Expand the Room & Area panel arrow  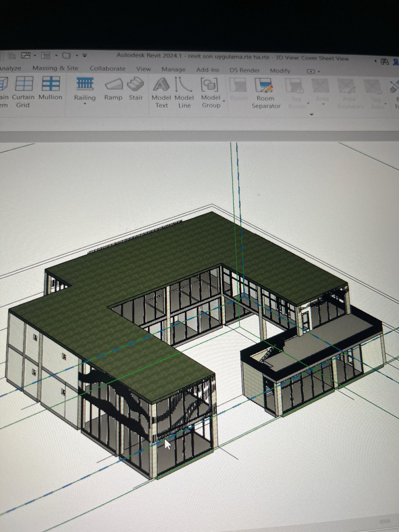pos(312,115)
